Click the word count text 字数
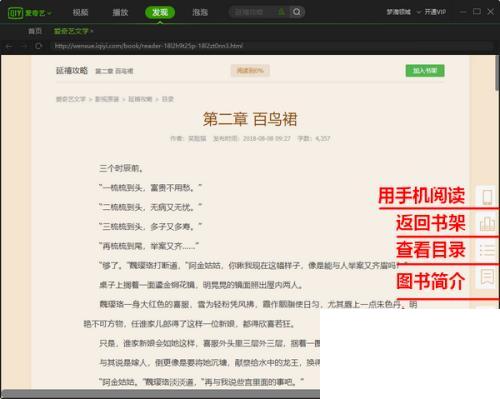 [x=314, y=138]
